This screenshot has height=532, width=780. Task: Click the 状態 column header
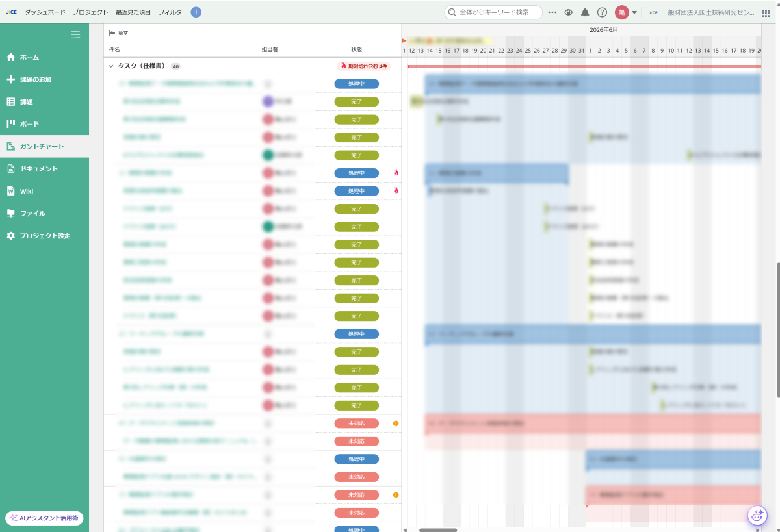[x=357, y=49]
